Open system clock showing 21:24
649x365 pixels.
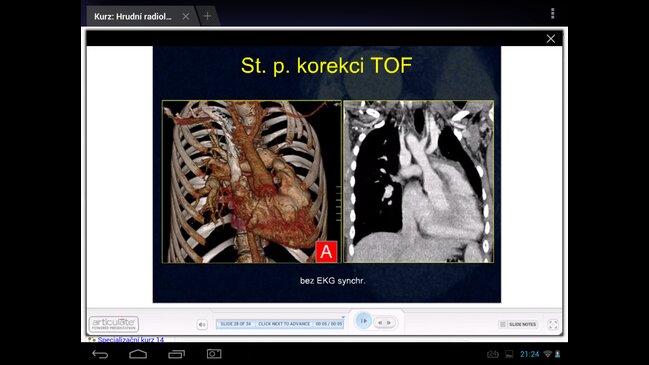point(529,354)
